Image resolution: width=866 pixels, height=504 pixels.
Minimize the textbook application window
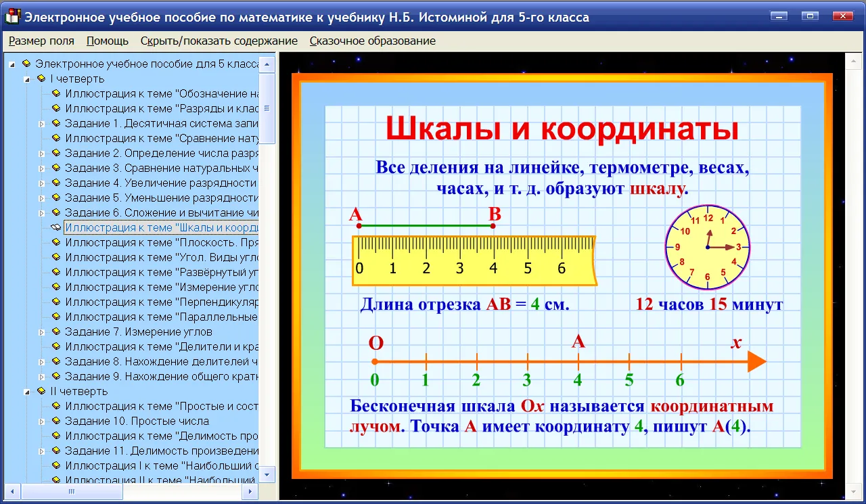(781, 16)
